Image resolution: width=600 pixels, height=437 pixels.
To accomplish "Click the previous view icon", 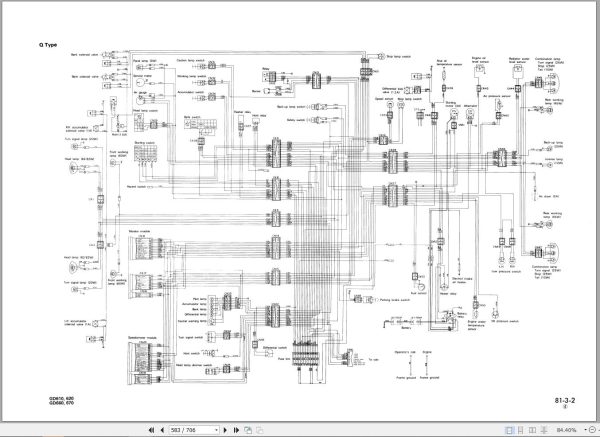I will coord(248,430).
